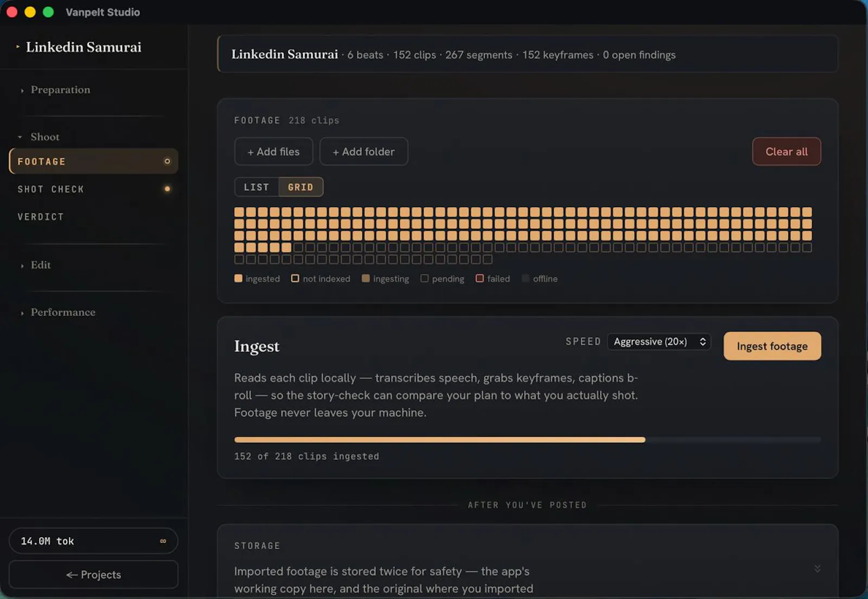
Task: Expand the Preparation section
Action: point(60,90)
